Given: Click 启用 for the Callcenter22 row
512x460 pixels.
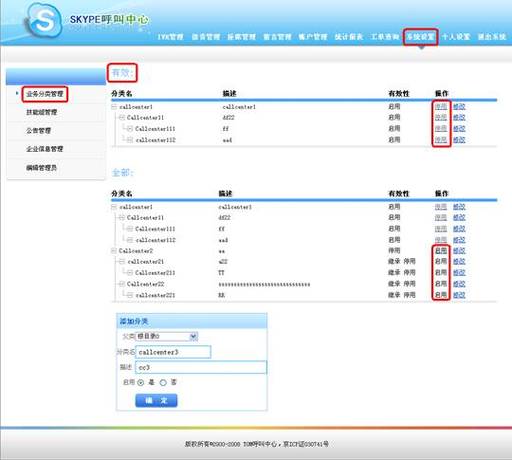Looking at the screenshot, I should (x=441, y=284).
